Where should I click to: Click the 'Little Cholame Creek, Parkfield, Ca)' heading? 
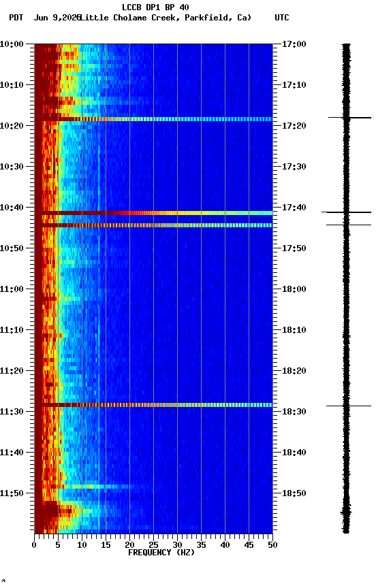(166, 18)
